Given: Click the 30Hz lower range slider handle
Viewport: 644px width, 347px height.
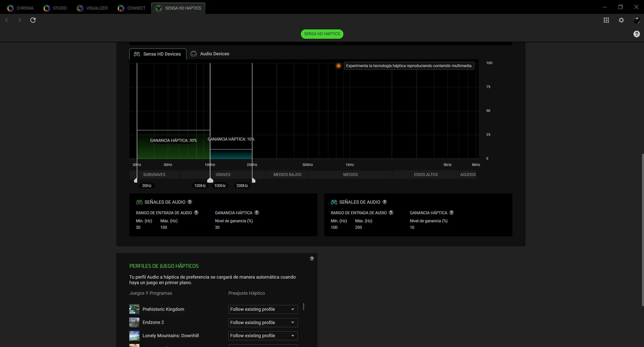Looking at the screenshot, I should click(x=136, y=180).
